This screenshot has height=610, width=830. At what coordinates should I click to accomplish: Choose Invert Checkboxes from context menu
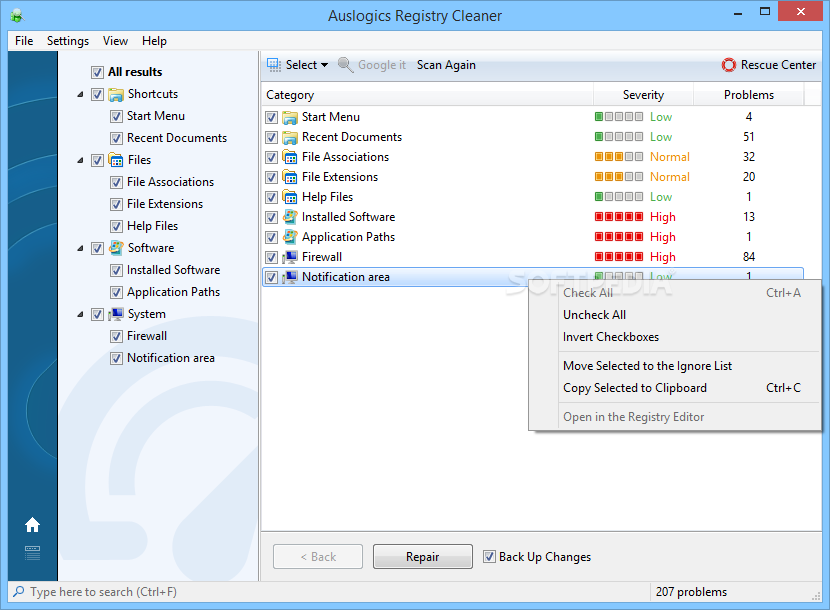[674, 337]
